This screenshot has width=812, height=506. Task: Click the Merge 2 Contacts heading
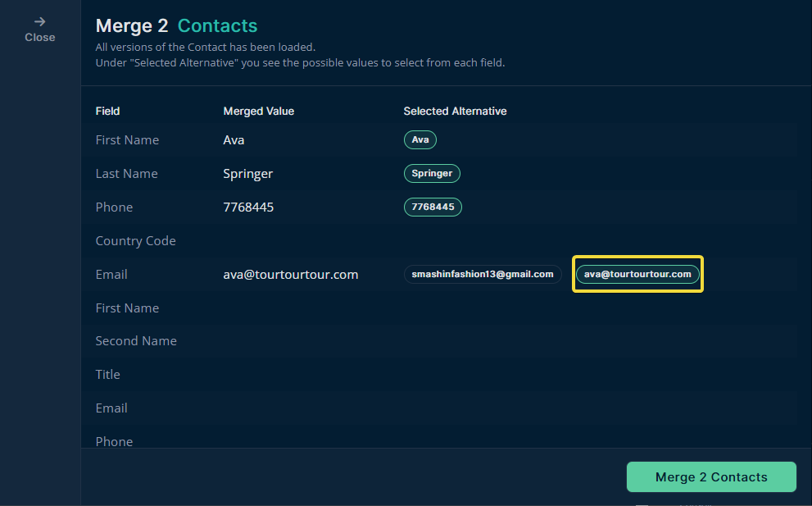[177, 26]
